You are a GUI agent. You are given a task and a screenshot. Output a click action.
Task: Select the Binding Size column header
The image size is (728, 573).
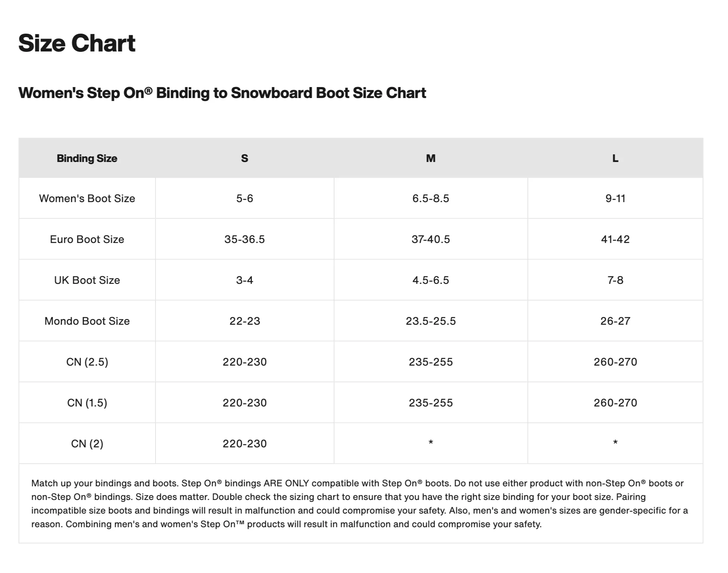87,158
